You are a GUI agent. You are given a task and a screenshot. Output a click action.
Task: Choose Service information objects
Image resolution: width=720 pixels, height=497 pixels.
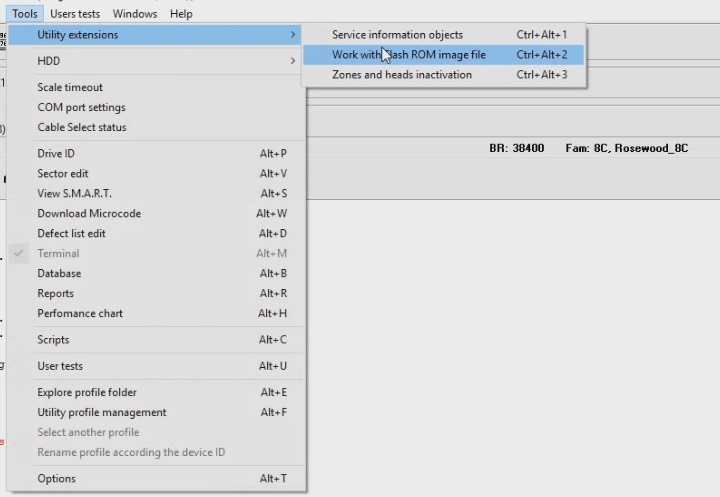click(397, 35)
